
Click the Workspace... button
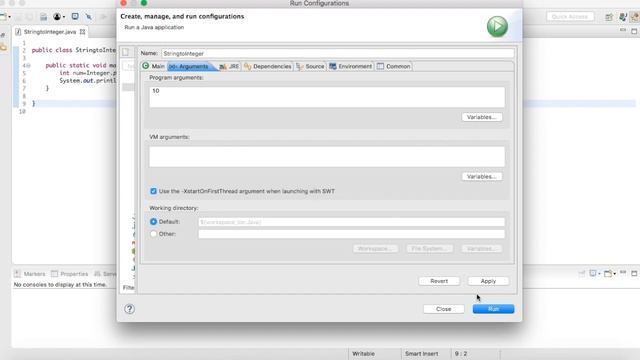(376, 249)
